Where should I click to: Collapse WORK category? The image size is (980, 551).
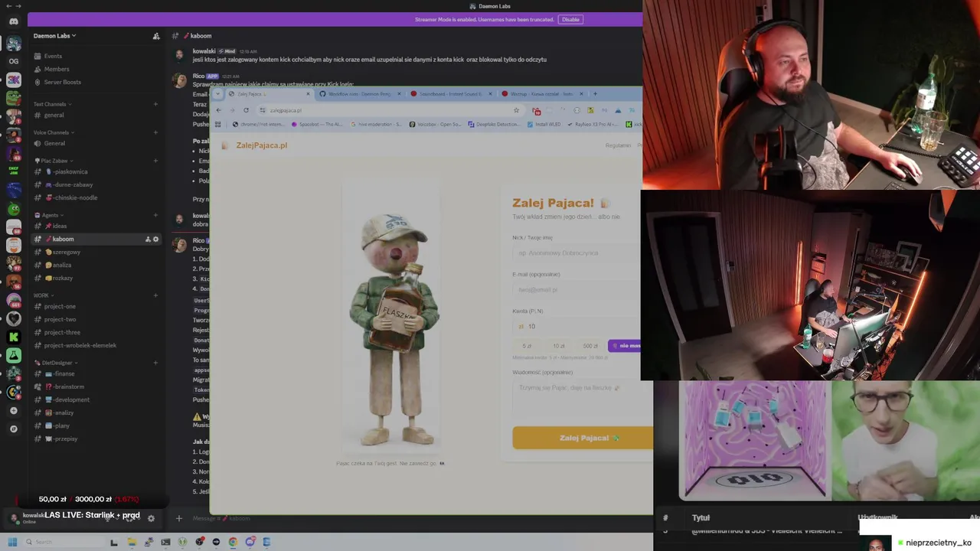(44, 295)
